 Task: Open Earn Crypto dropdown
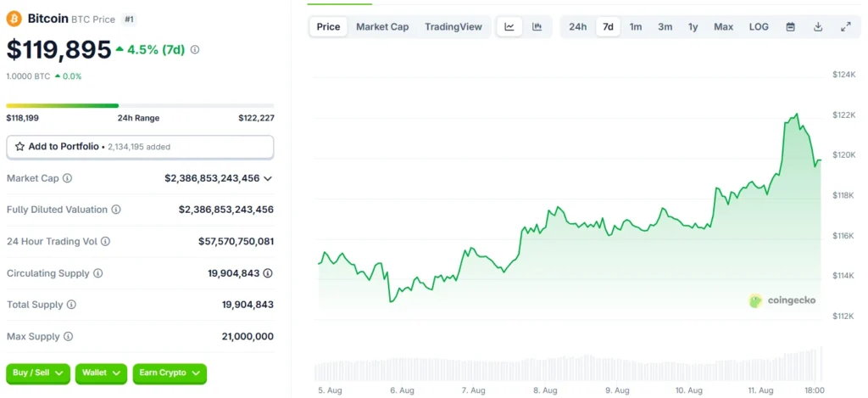(170, 373)
